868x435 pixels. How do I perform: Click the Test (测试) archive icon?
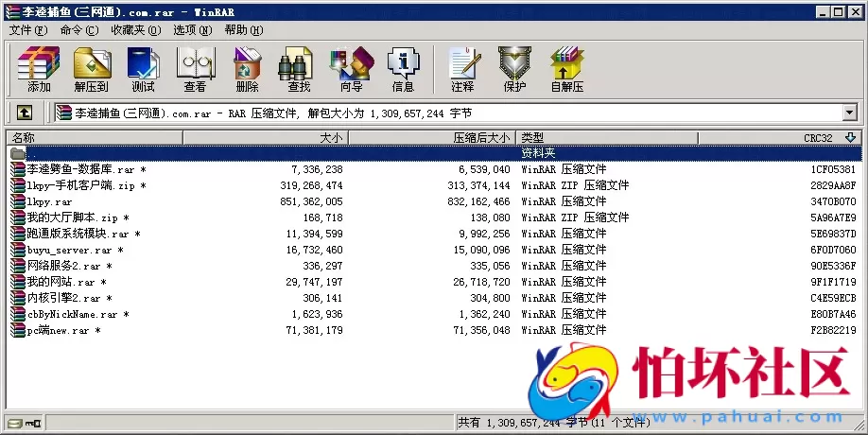click(144, 69)
